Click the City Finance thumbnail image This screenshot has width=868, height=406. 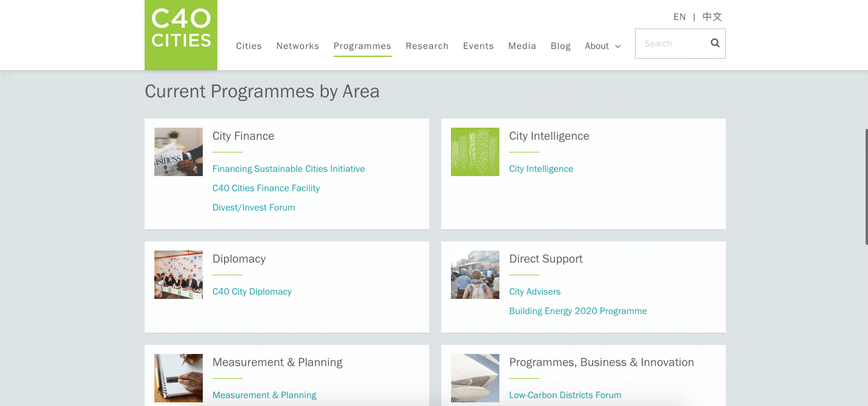[179, 152]
